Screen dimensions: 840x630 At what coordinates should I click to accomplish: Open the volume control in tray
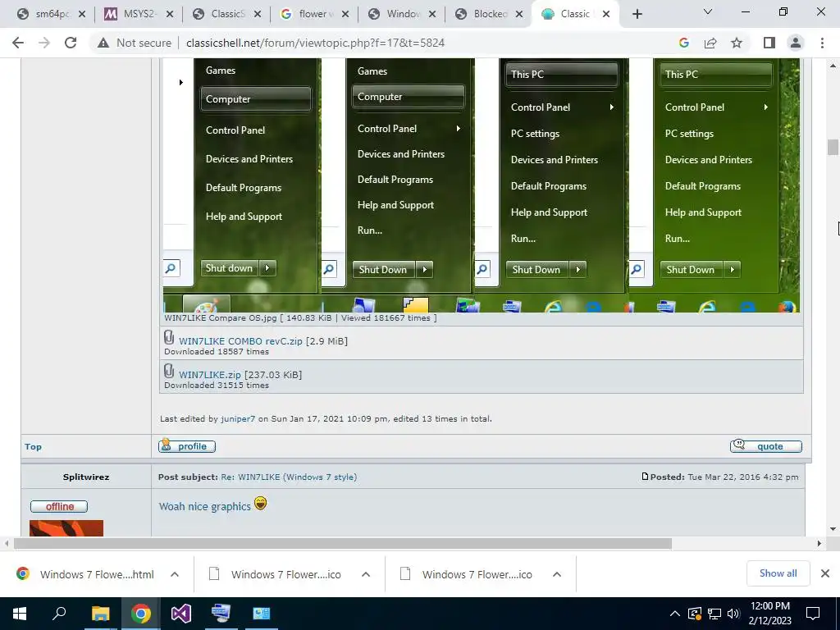click(x=733, y=614)
